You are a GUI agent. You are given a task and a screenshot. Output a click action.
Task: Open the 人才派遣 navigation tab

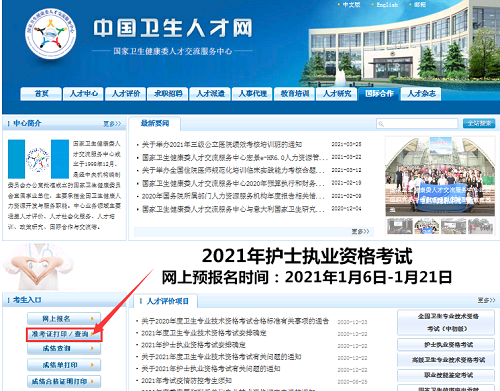tap(210, 94)
